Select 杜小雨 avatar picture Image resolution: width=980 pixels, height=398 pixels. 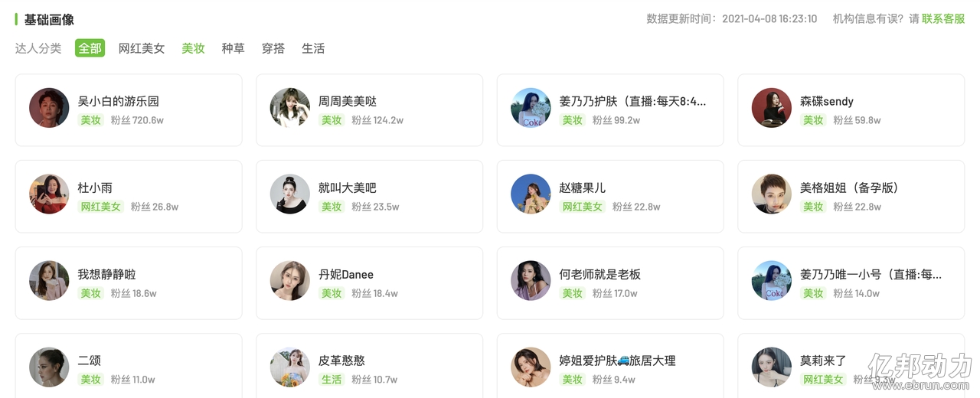pos(49,194)
